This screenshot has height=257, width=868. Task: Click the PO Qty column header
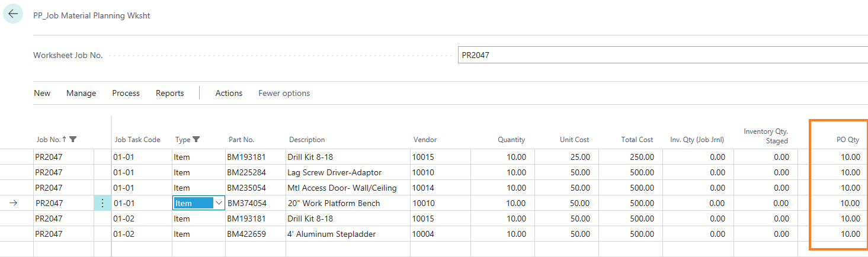(847, 140)
